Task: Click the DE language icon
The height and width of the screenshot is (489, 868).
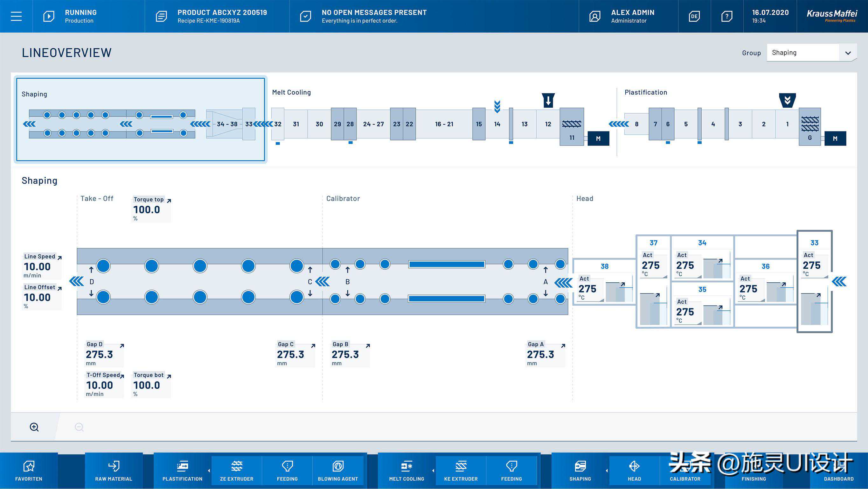Action: [694, 16]
